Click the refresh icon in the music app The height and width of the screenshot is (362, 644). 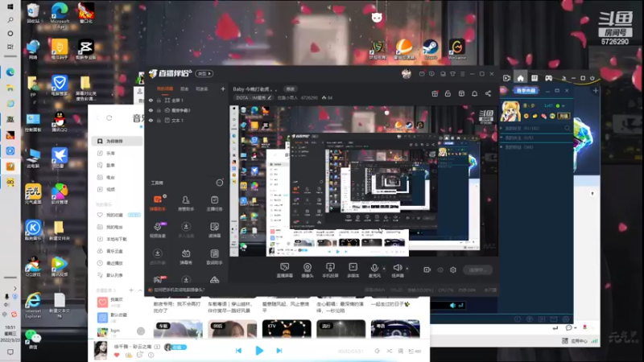(x=109, y=117)
